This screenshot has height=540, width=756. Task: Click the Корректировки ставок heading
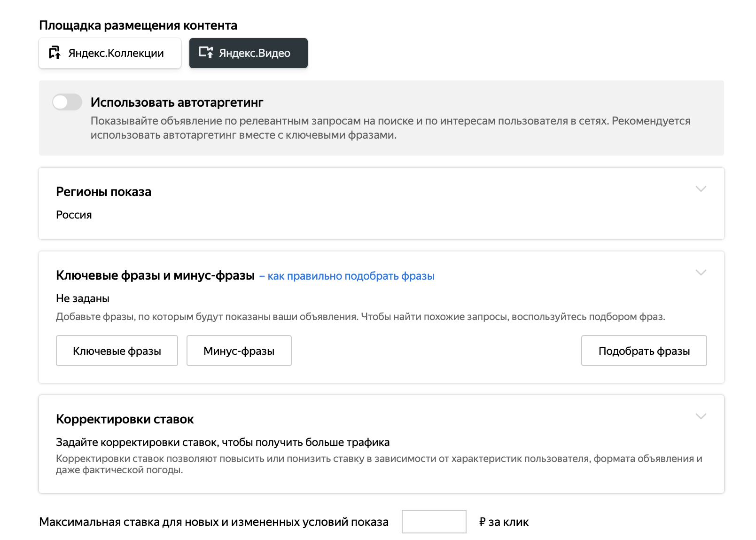(125, 419)
